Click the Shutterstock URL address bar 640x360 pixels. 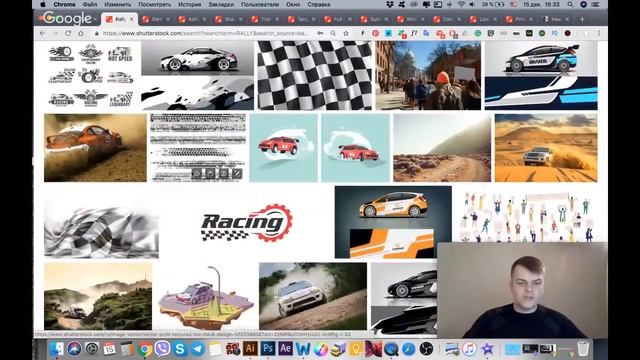click(x=206, y=33)
